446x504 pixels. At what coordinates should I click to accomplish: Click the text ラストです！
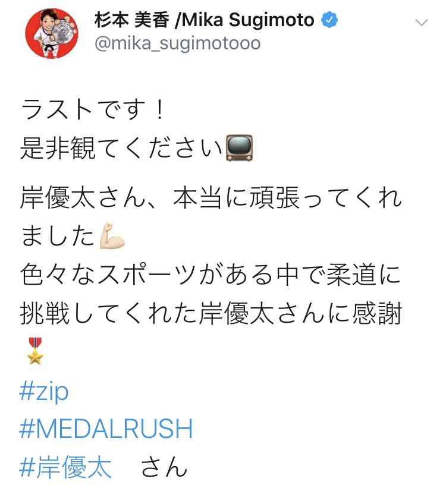click(93, 109)
